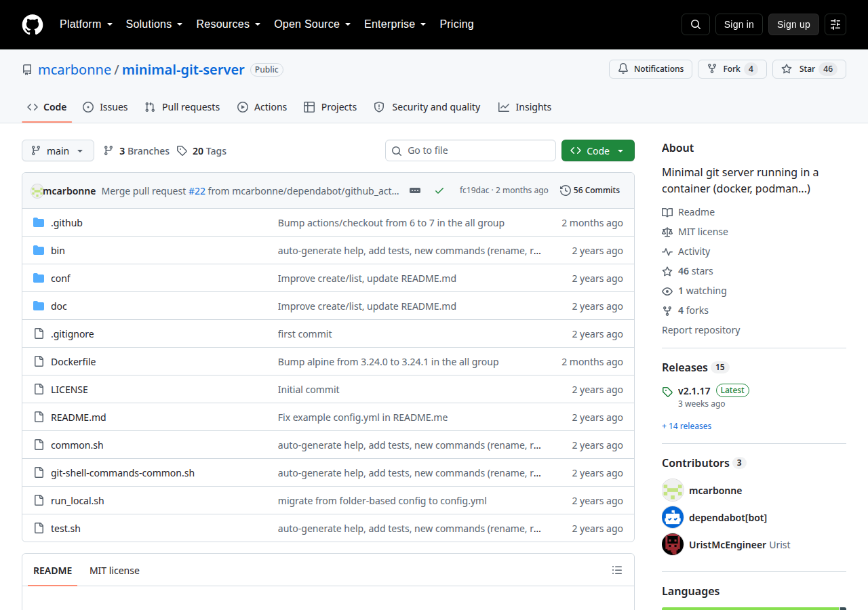Open the test.sh file
Screen dimensions: 868x610
[x=66, y=529]
